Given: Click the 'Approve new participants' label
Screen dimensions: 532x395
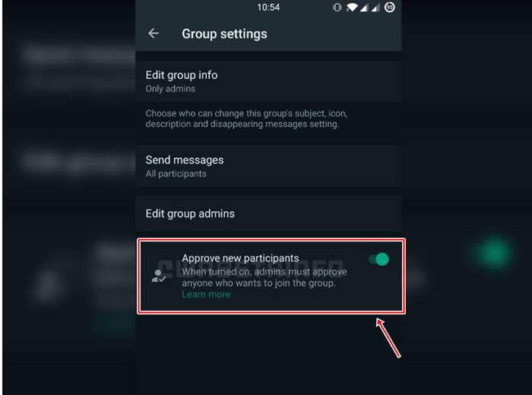Looking at the screenshot, I should tap(240, 258).
